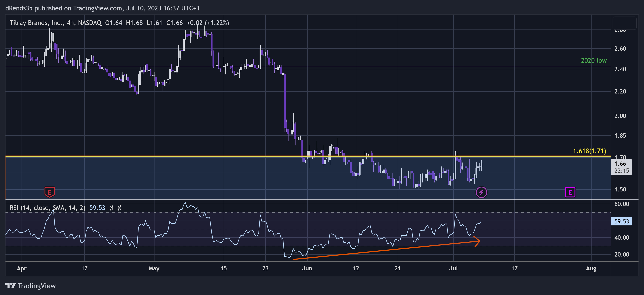644x295 pixels.
Task: Click the 4h interval label in the legend
Action: pos(70,23)
